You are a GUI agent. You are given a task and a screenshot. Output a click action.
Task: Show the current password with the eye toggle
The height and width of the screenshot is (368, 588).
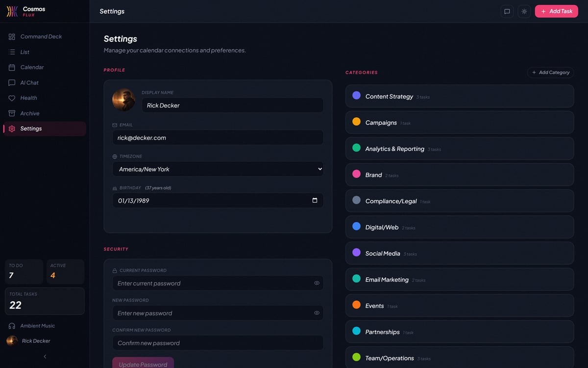pos(317,283)
